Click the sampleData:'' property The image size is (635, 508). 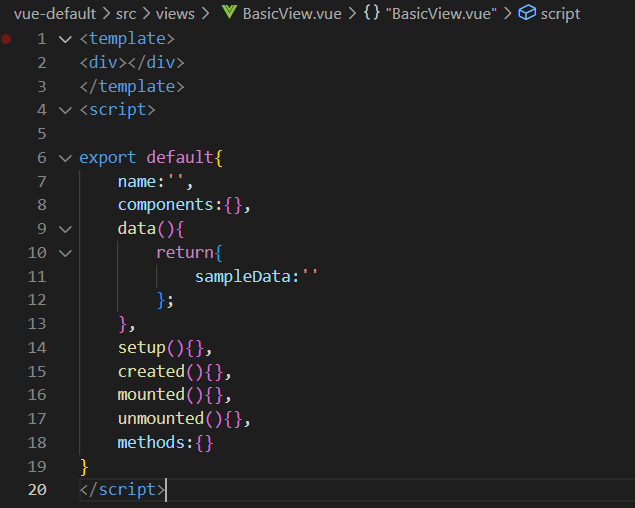click(x=256, y=277)
